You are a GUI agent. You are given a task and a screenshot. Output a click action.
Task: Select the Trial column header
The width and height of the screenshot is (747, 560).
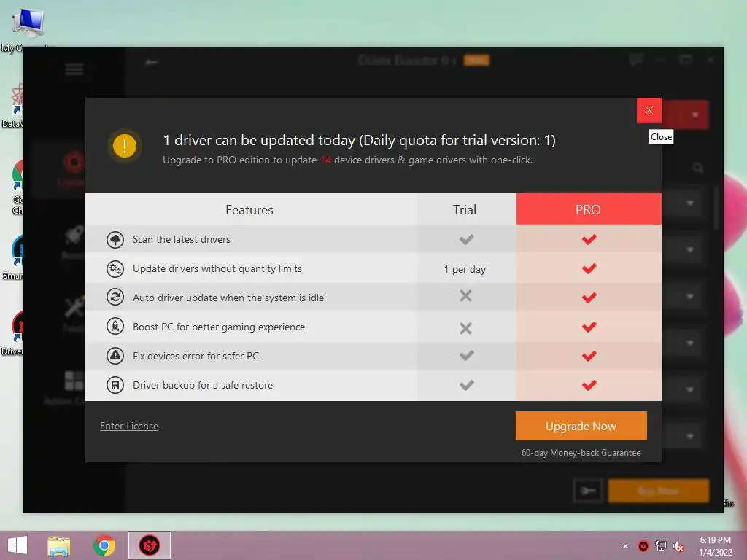(466, 209)
